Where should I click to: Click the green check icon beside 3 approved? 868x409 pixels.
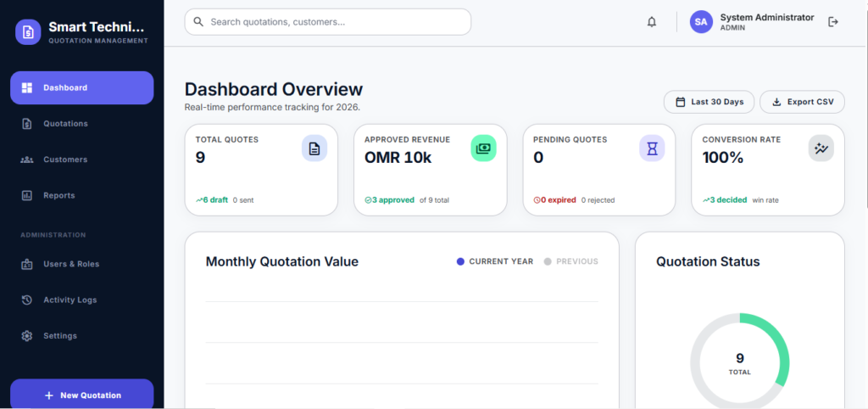coord(368,200)
